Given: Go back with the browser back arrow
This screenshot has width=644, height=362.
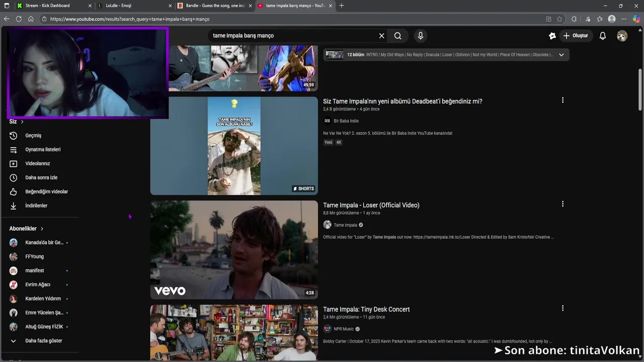Looking at the screenshot, I should (x=7, y=19).
